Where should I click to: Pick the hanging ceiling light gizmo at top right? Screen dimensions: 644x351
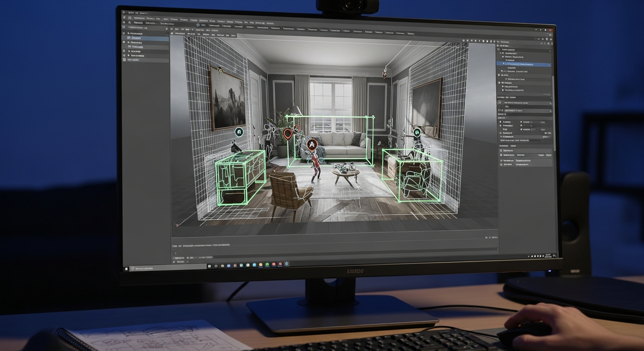[385, 72]
